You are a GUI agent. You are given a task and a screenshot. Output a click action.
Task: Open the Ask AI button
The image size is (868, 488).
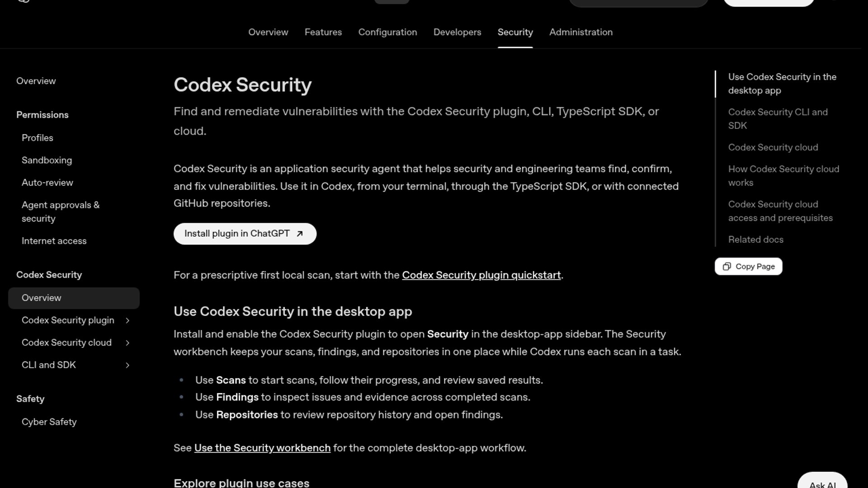[822, 483]
